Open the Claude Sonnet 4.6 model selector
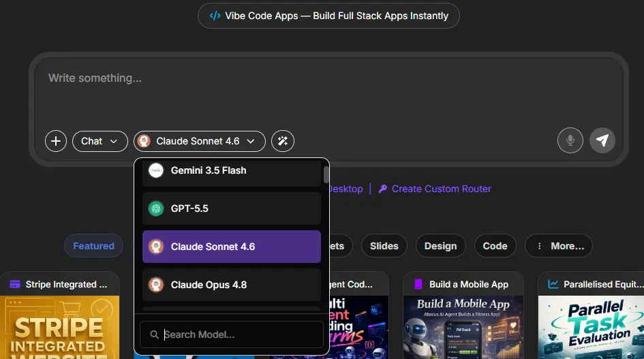The height and width of the screenshot is (359, 644). (x=199, y=141)
